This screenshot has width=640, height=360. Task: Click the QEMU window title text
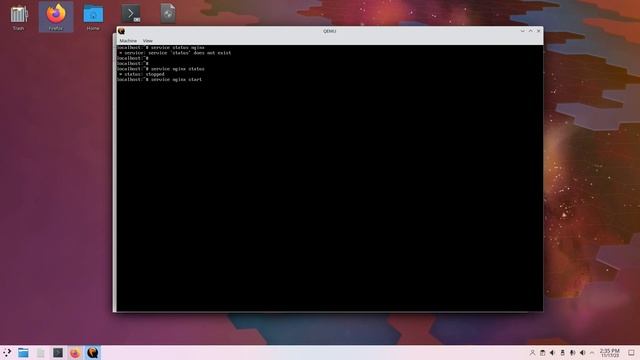(329, 31)
